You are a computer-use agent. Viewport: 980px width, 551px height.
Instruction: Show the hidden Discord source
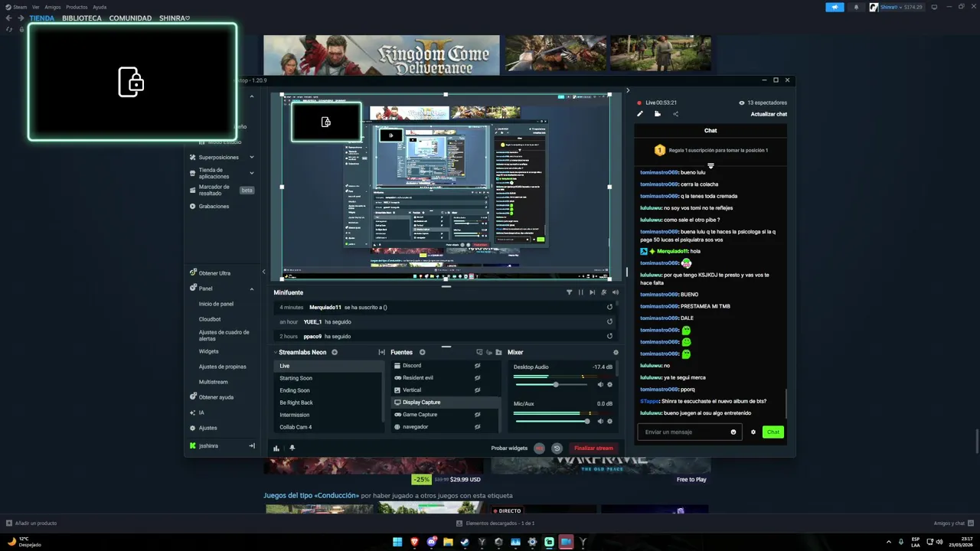tap(477, 366)
